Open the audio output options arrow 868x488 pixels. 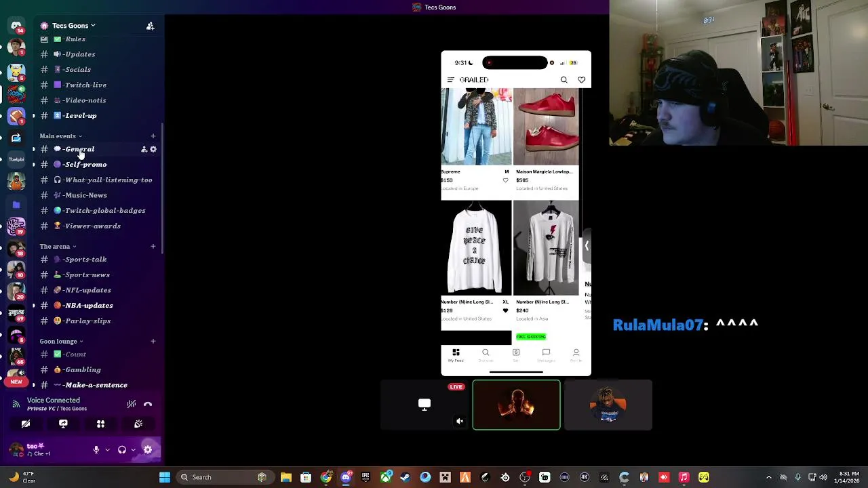pyautogui.click(x=133, y=450)
